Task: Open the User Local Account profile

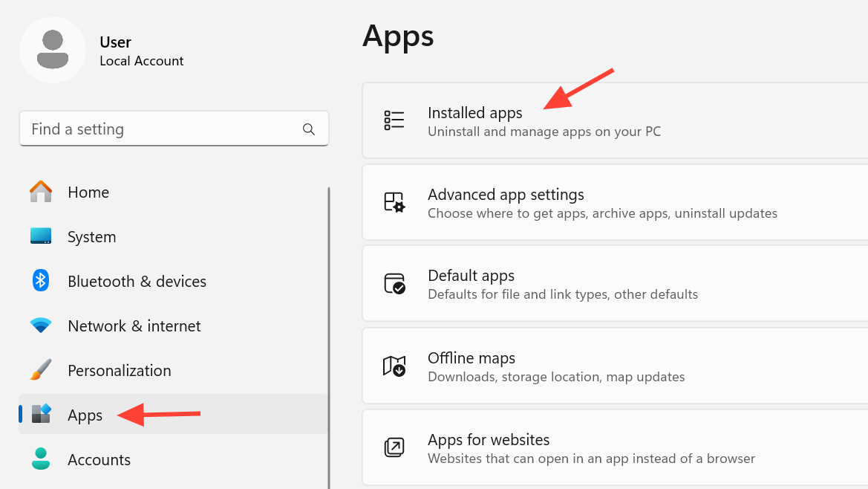Action: coord(141,51)
